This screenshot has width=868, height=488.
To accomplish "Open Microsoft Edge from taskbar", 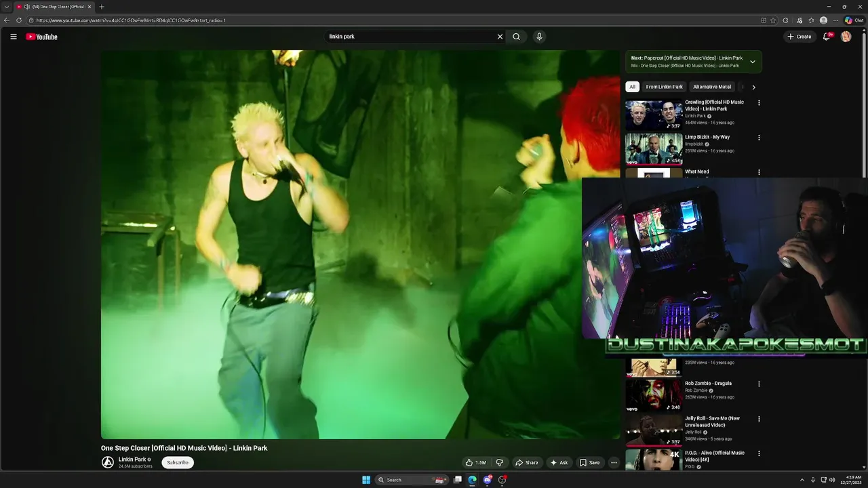I will point(472,480).
